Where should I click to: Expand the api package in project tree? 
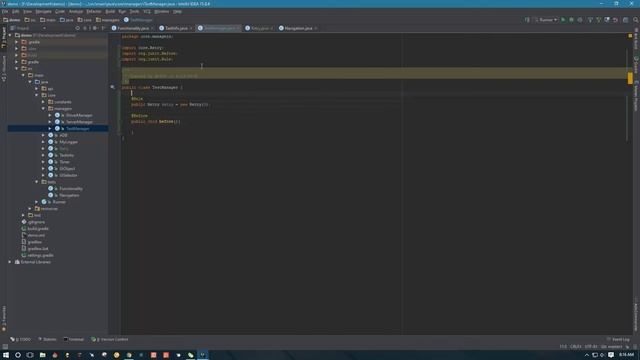point(36,89)
